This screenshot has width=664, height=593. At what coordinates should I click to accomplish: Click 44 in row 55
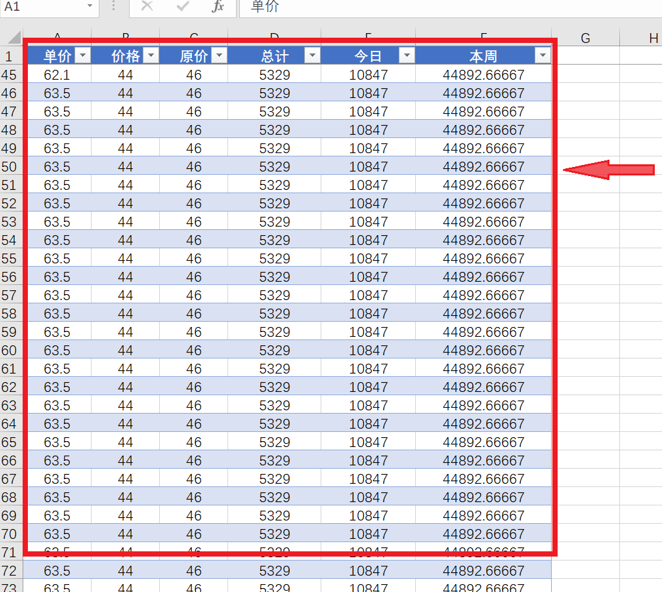(x=125, y=258)
